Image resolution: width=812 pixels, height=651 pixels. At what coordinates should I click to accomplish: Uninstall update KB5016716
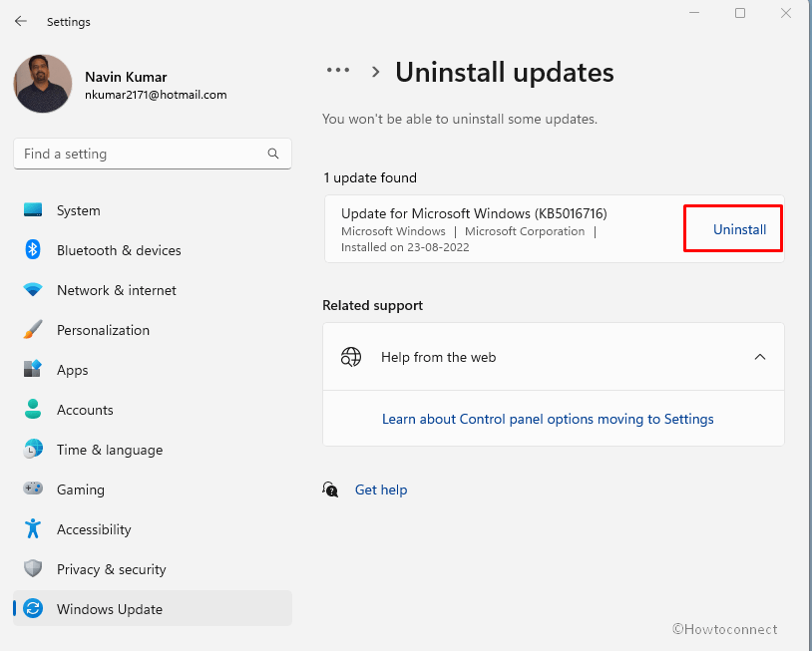click(739, 229)
